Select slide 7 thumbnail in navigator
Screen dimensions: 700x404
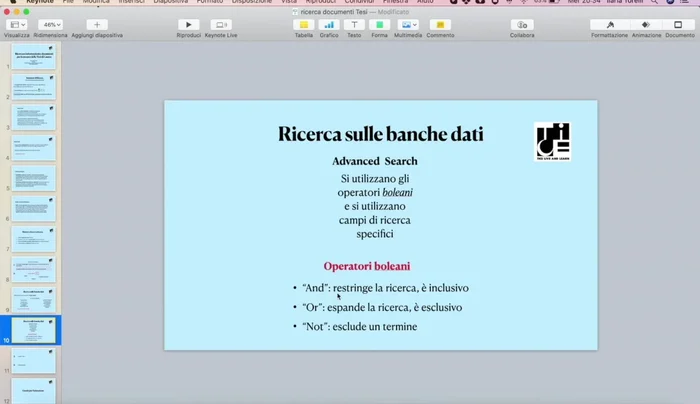point(33,239)
